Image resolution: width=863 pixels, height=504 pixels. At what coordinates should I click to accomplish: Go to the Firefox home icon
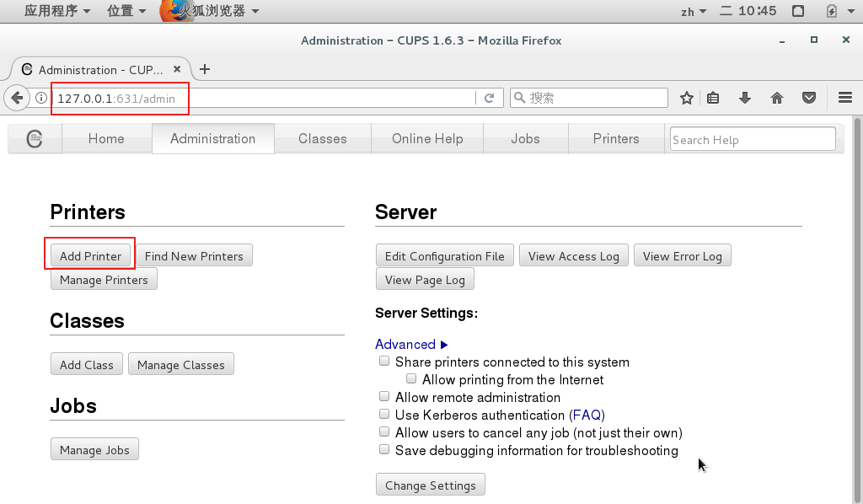click(x=777, y=99)
